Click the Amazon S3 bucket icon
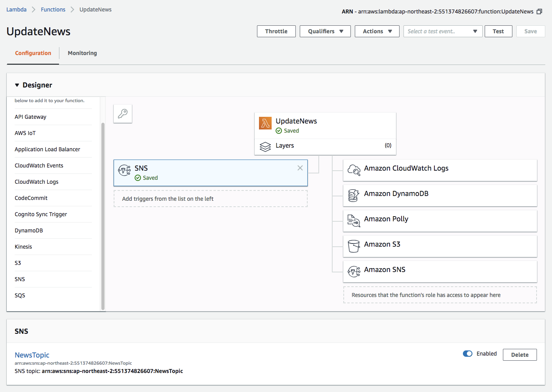 coord(354,246)
